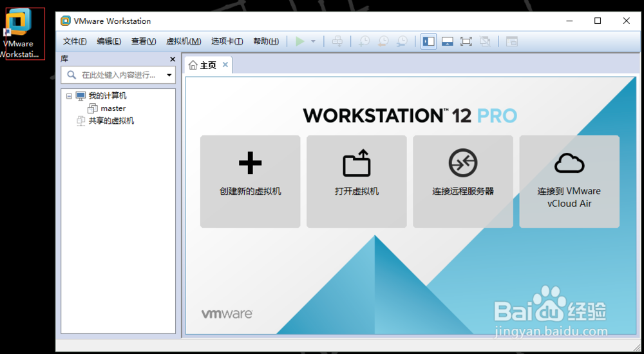644x354 pixels.
Task: Open the library search filter dropdown
Action: pos(169,75)
